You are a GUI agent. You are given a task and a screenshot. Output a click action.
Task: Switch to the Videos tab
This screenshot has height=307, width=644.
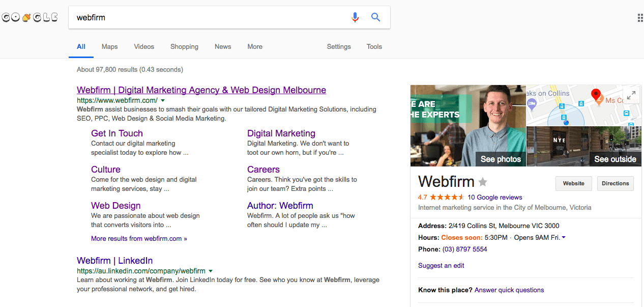tap(144, 46)
